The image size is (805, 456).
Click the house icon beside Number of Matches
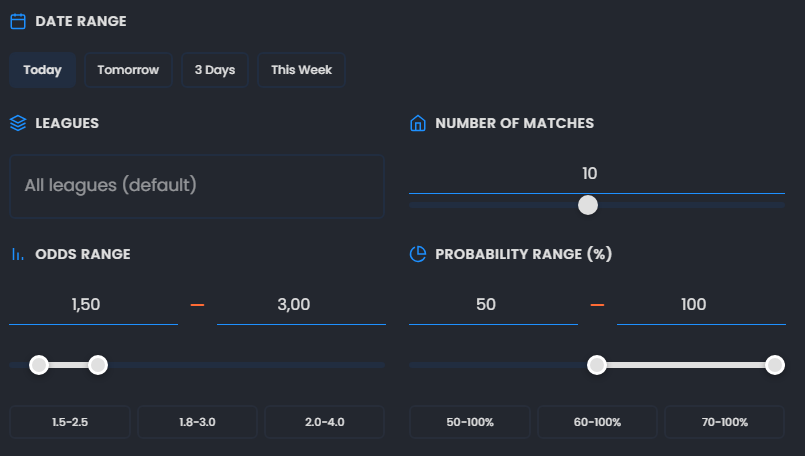click(x=418, y=124)
